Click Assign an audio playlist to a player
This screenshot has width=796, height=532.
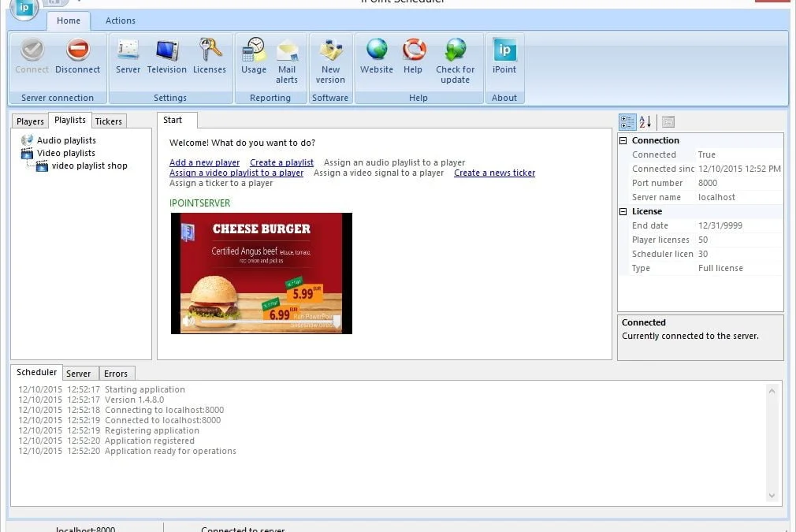pyautogui.click(x=394, y=162)
